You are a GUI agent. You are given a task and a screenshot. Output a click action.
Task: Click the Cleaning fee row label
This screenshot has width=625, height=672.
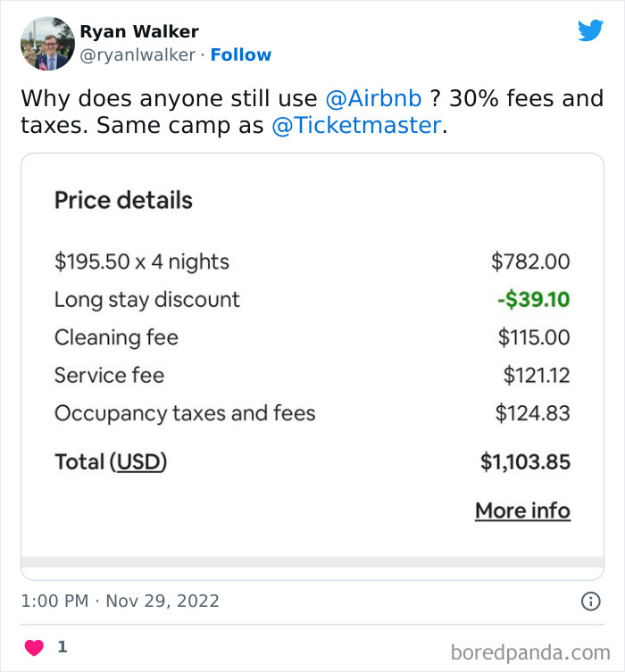click(x=116, y=337)
